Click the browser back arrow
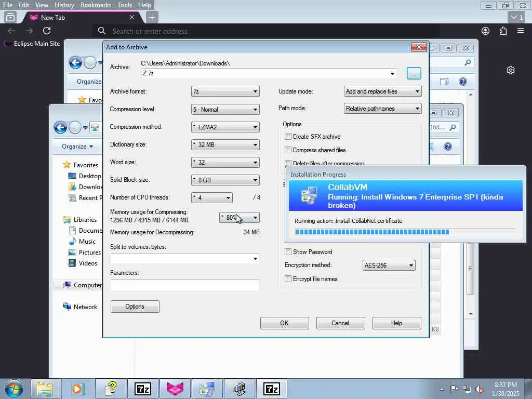Viewport: 532px width, 399px height. 11,31
